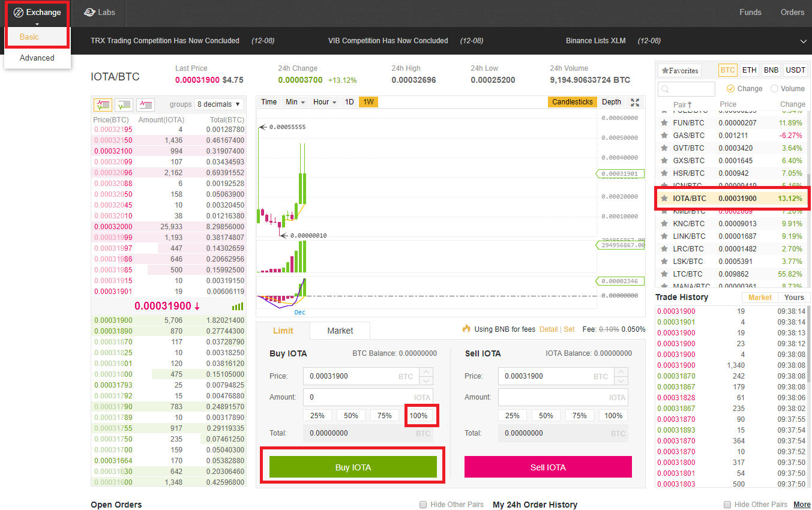Open the Detail link for BNB fees
The image size is (812, 510).
click(549, 329)
